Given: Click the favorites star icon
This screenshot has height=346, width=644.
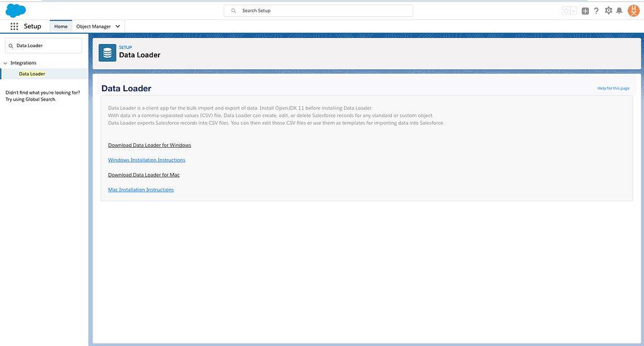Looking at the screenshot, I should pos(566,11).
